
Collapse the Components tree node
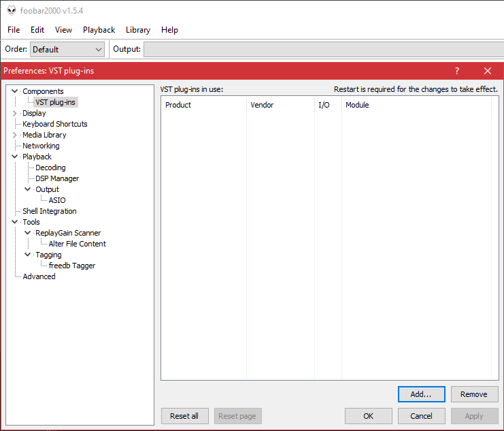14,91
